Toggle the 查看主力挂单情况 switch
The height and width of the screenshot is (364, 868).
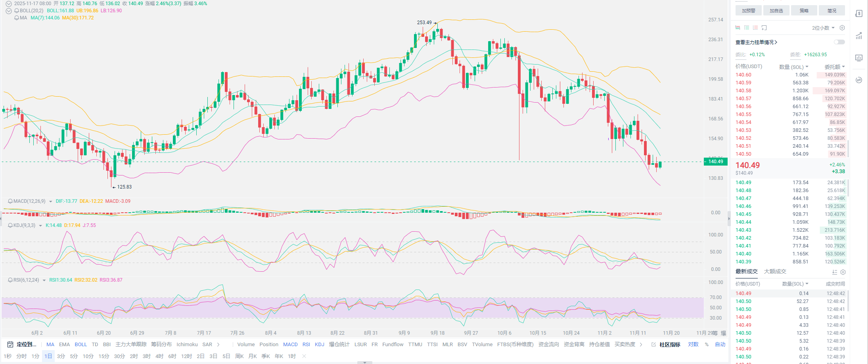tap(839, 42)
